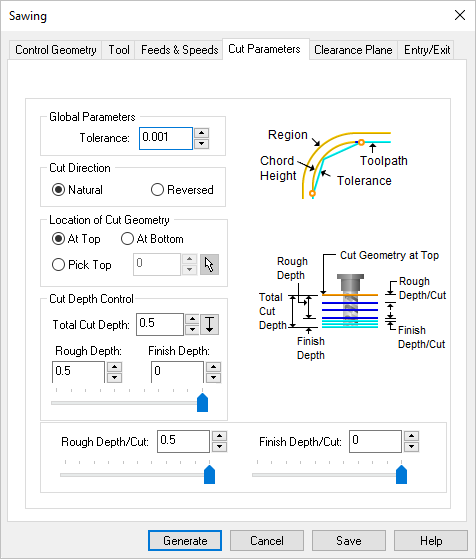Click the Finish Depth/Cut slider handle

pos(401,475)
